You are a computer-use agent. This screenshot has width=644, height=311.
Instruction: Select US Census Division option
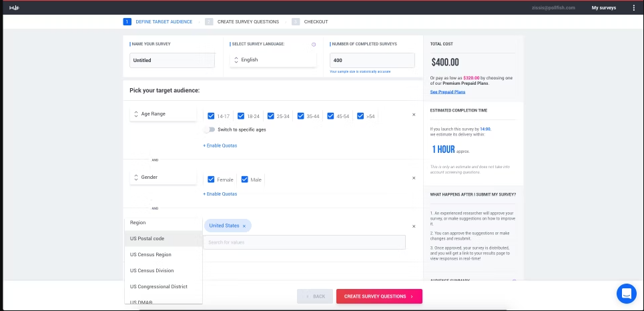click(164, 271)
